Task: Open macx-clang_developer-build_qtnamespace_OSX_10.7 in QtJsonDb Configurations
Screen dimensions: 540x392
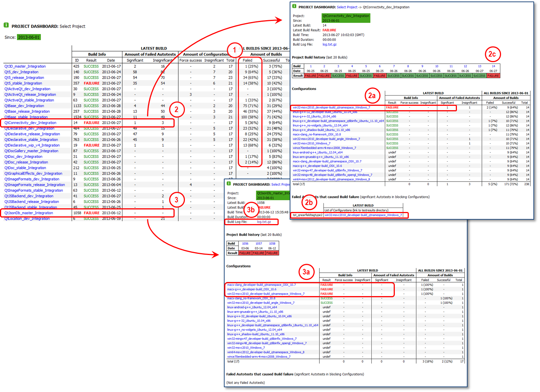Action: 261,285
